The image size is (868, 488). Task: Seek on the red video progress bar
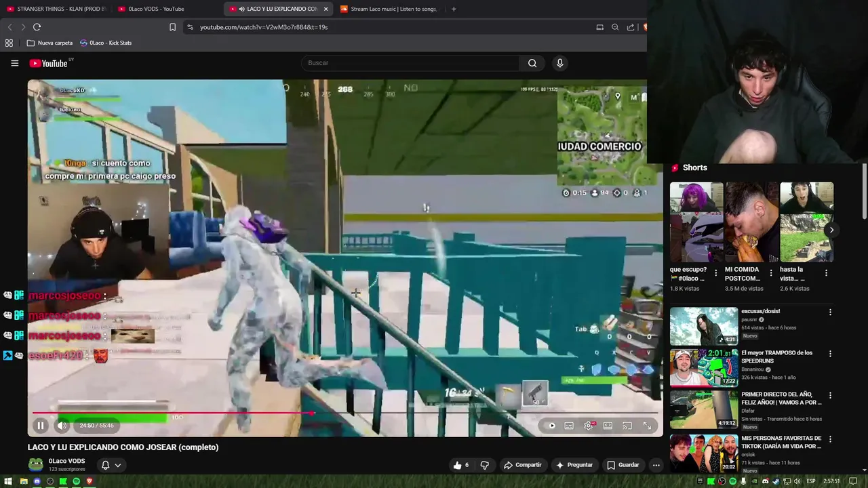pos(344,413)
